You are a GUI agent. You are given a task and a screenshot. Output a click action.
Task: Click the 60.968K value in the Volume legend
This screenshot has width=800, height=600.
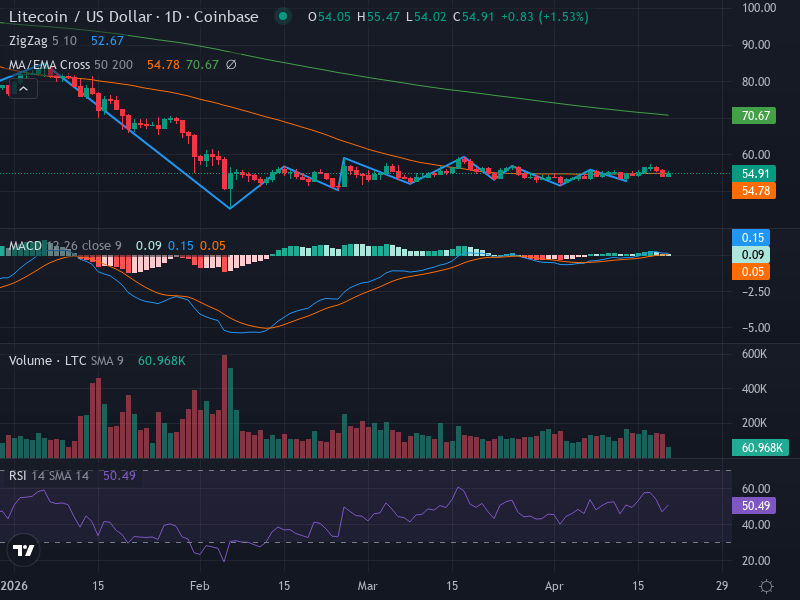click(162, 361)
